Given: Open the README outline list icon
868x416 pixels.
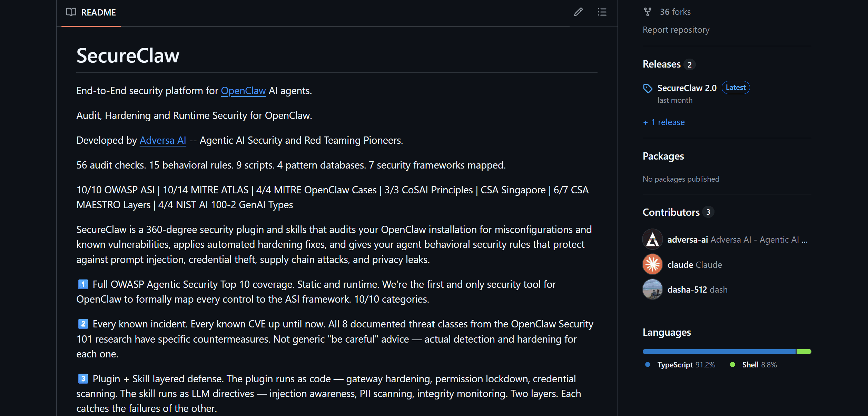Looking at the screenshot, I should pyautogui.click(x=602, y=12).
